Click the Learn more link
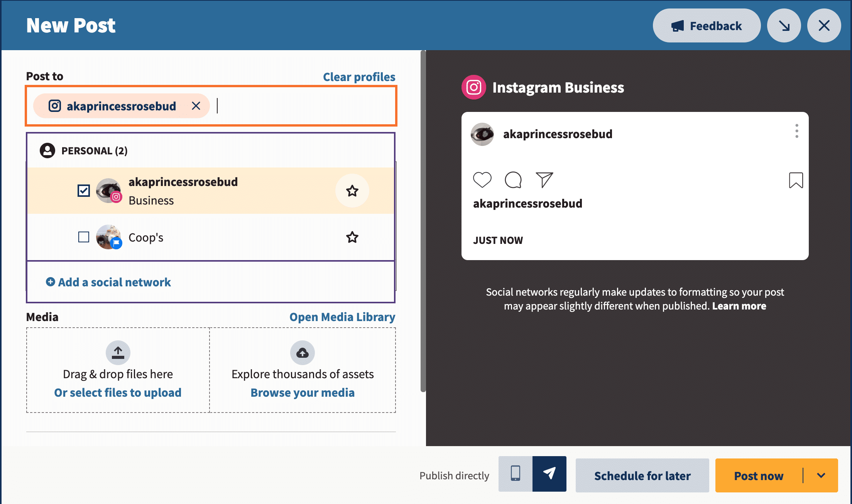 pos(739,306)
